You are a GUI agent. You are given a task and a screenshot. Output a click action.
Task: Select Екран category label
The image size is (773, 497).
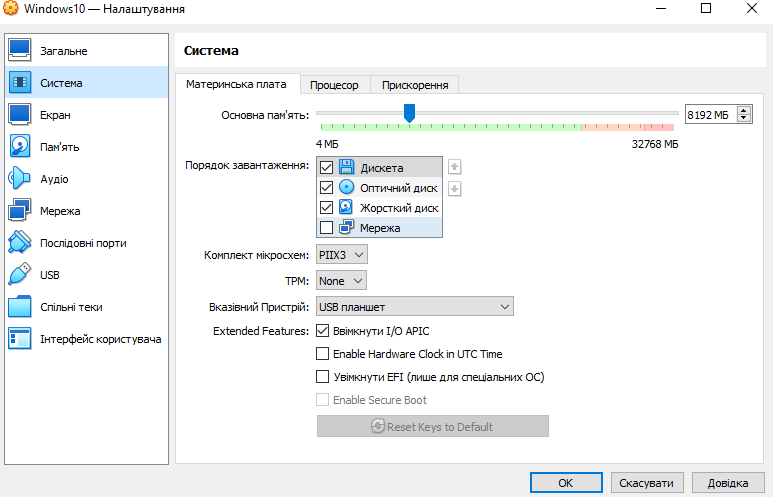(x=55, y=115)
